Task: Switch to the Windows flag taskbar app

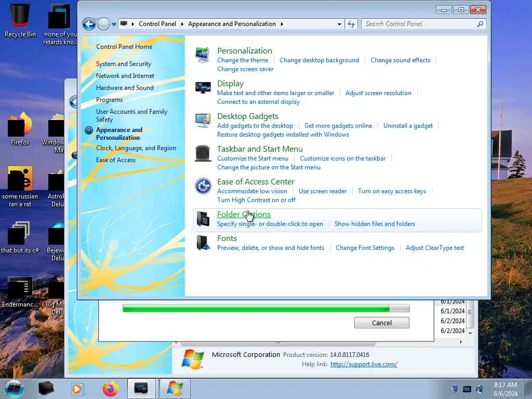Action: (175, 389)
